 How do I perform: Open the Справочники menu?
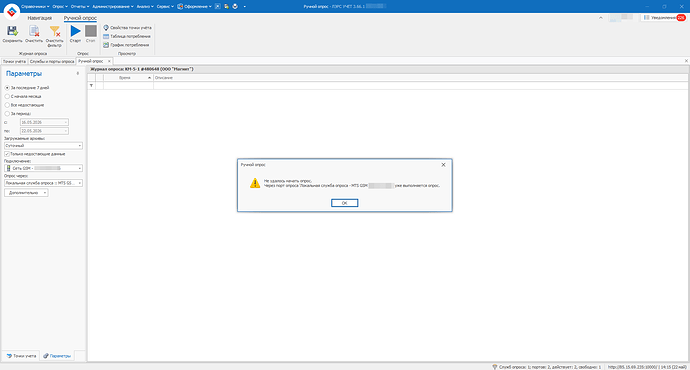35,7
